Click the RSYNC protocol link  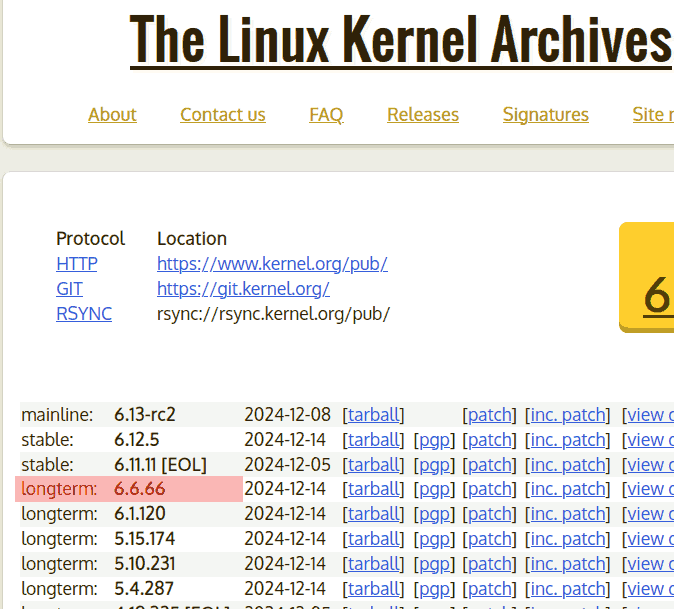click(x=84, y=314)
